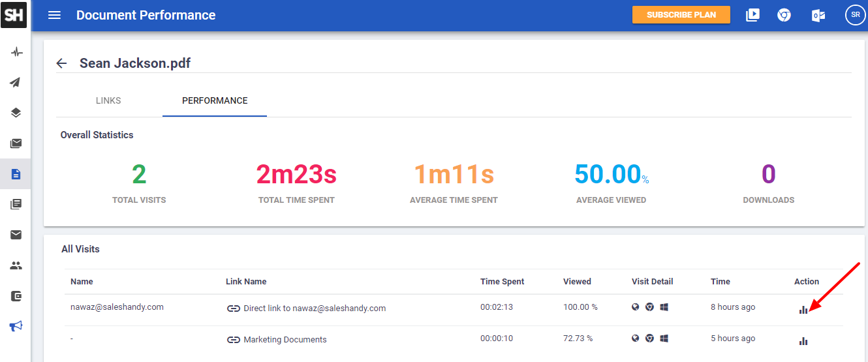Click the Chrome extension icon in header
The height and width of the screenshot is (362, 868).
click(784, 15)
